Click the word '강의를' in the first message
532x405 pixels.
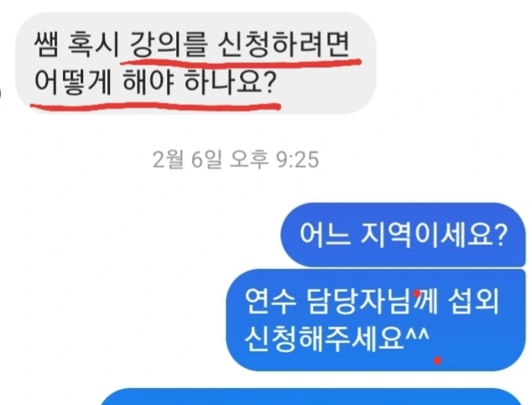pos(169,44)
